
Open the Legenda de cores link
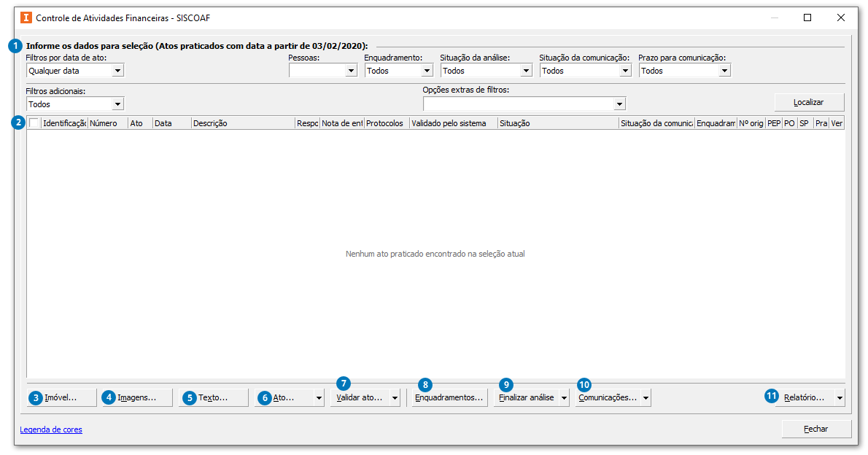51,429
